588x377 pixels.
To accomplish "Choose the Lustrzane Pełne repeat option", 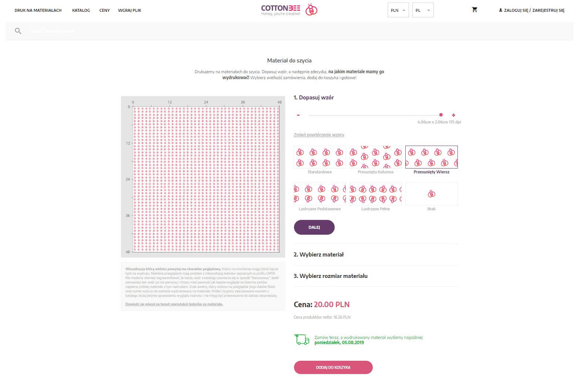I will pos(375,194).
